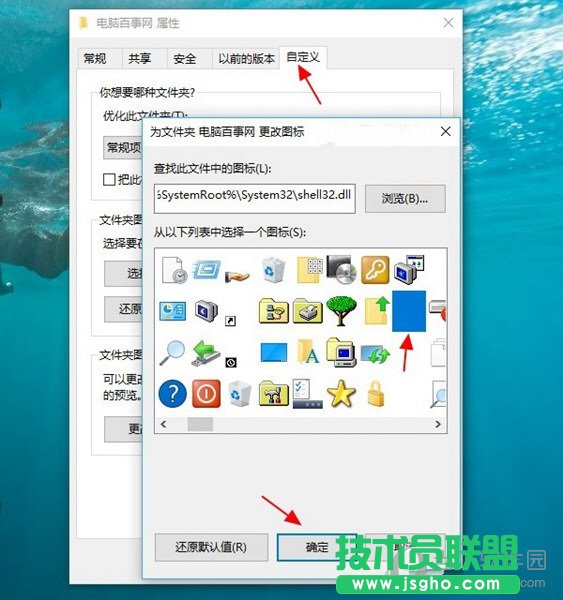Select the magnifying glass search icon

pyautogui.click(x=172, y=353)
